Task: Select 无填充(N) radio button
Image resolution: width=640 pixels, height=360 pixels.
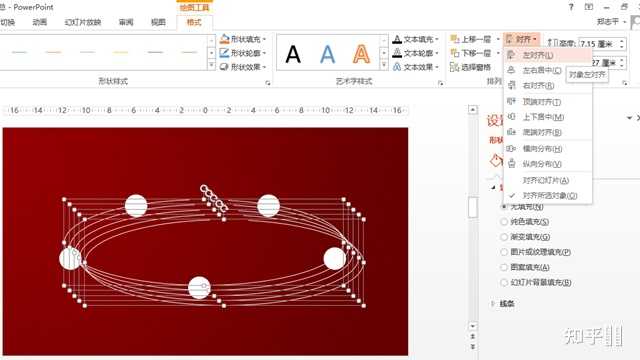Action: [x=504, y=207]
